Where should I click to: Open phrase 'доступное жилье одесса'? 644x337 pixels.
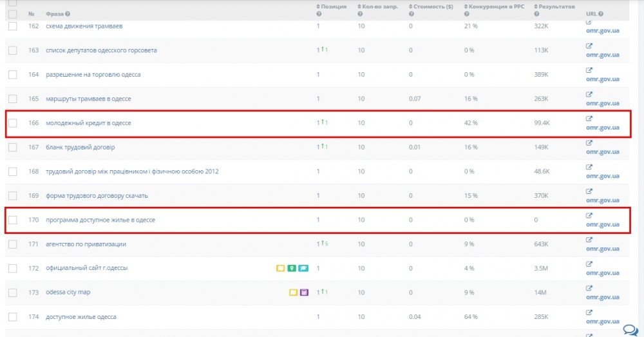tap(80, 317)
